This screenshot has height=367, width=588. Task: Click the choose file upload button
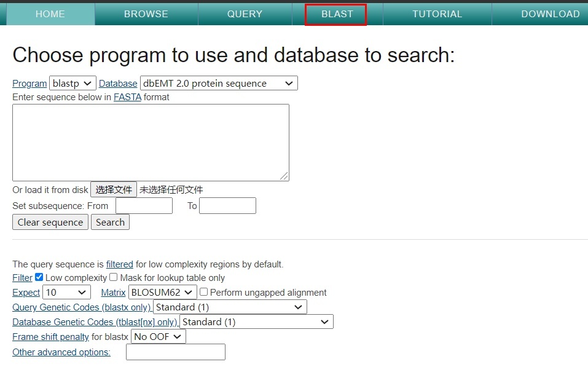point(114,190)
